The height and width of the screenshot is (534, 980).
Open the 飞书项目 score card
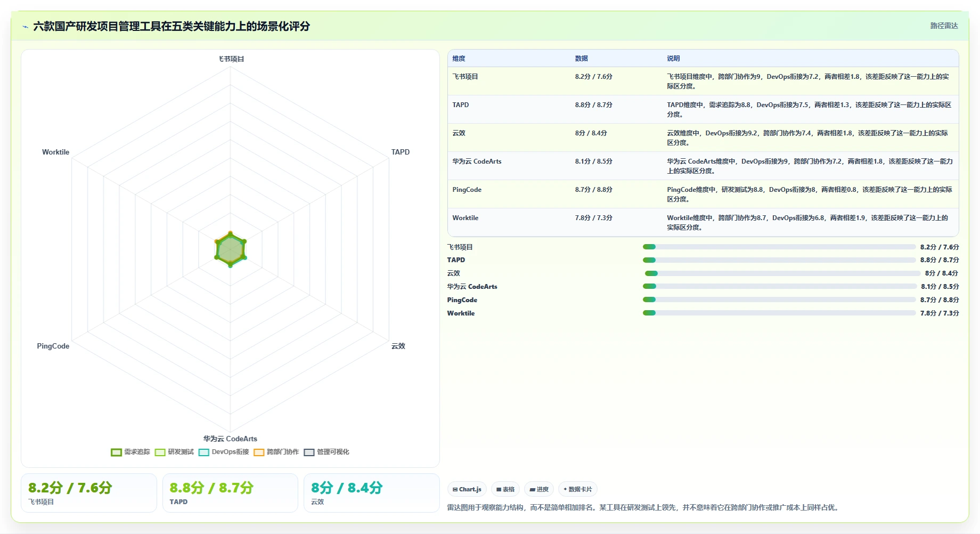click(x=89, y=493)
